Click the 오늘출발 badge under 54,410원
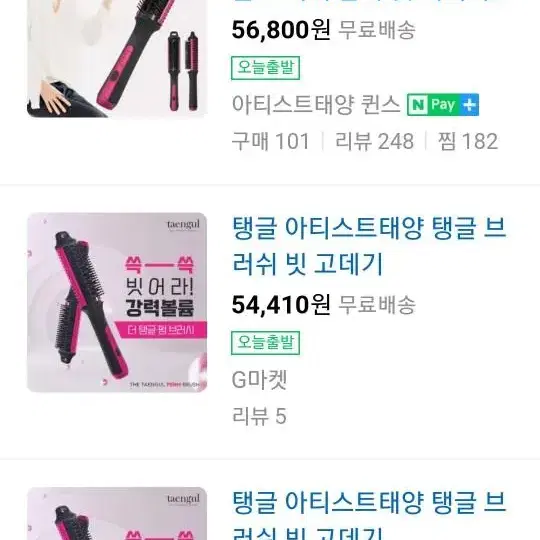Screen dimensions: 540x540 click(x=265, y=343)
